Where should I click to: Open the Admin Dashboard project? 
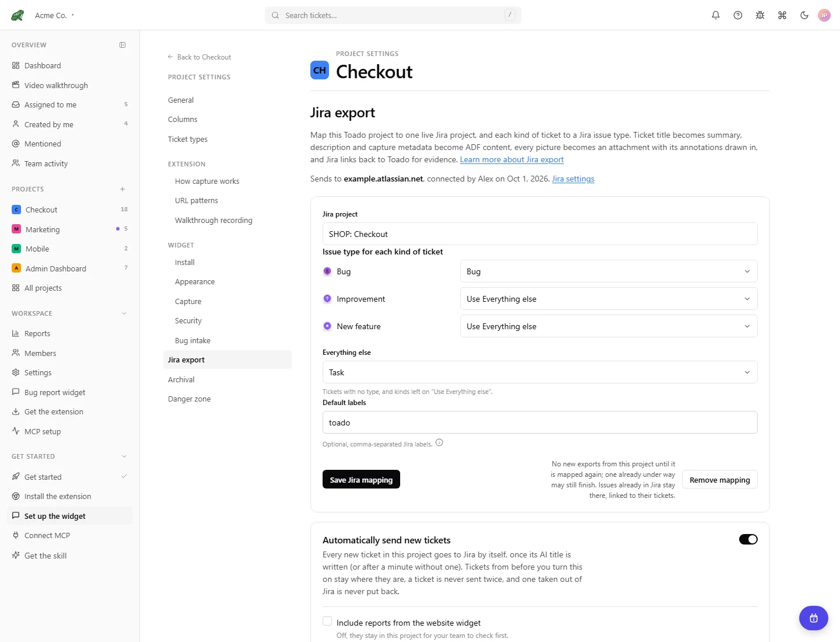pos(70,268)
